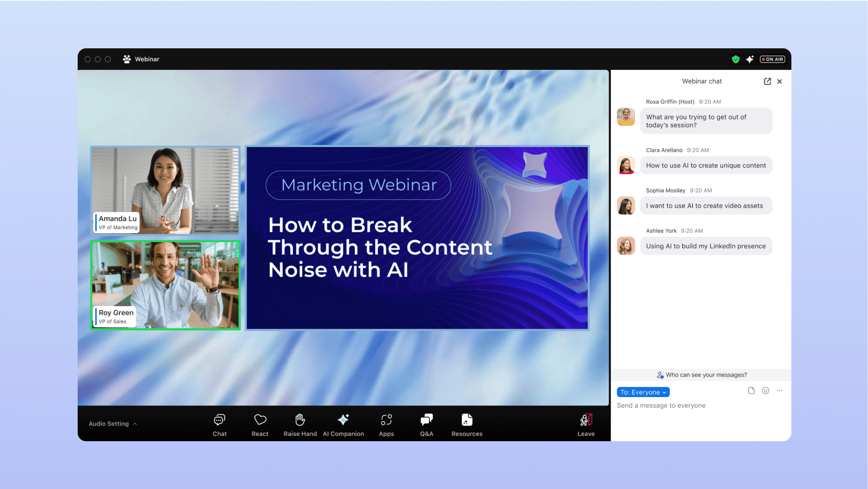This screenshot has height=489, width=868.
Task: Open the 'To: Everyone' recipient dropdown
Action: coord(643,392)
